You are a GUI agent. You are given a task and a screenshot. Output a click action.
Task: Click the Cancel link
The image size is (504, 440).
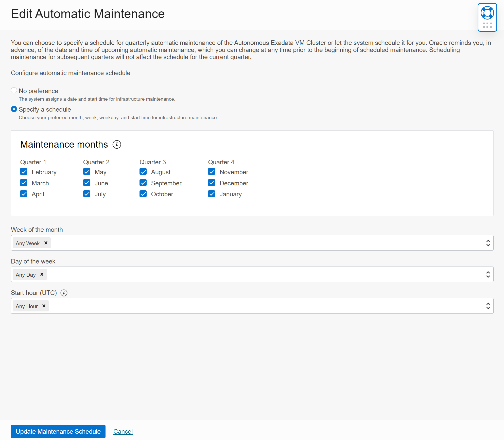(x=123, y=431)
